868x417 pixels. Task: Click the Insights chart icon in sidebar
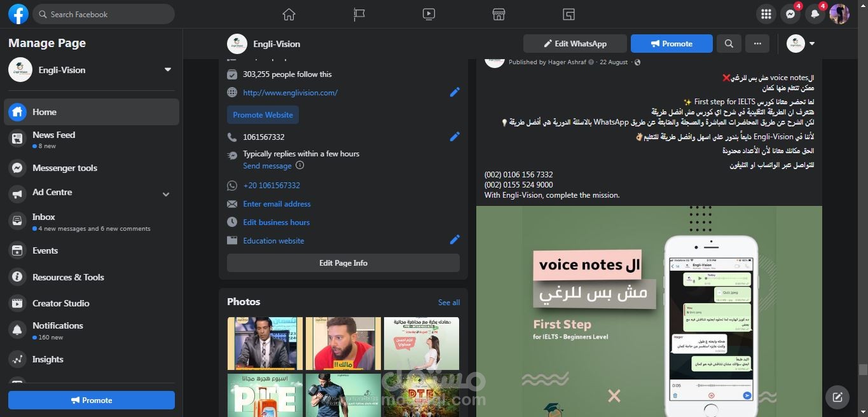(x=18, y=359)
